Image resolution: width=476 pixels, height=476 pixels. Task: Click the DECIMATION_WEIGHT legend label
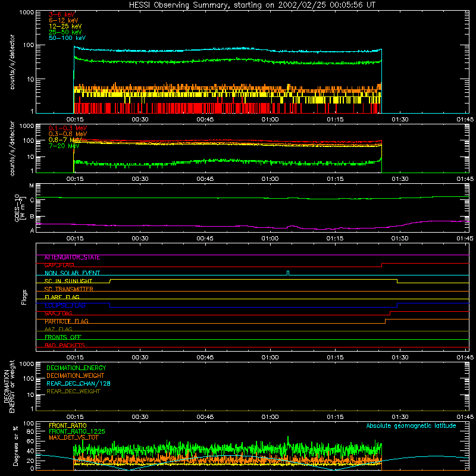click(76, 376)
